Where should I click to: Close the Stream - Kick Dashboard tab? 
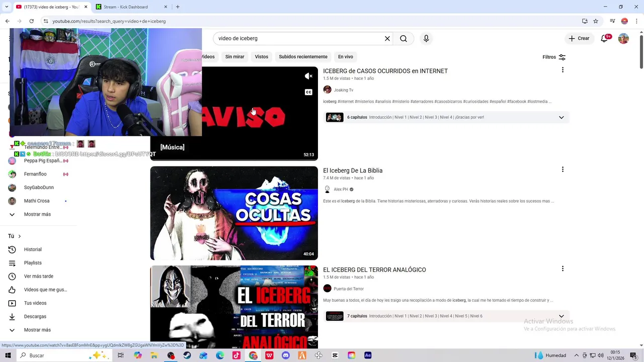pos(166,7)
